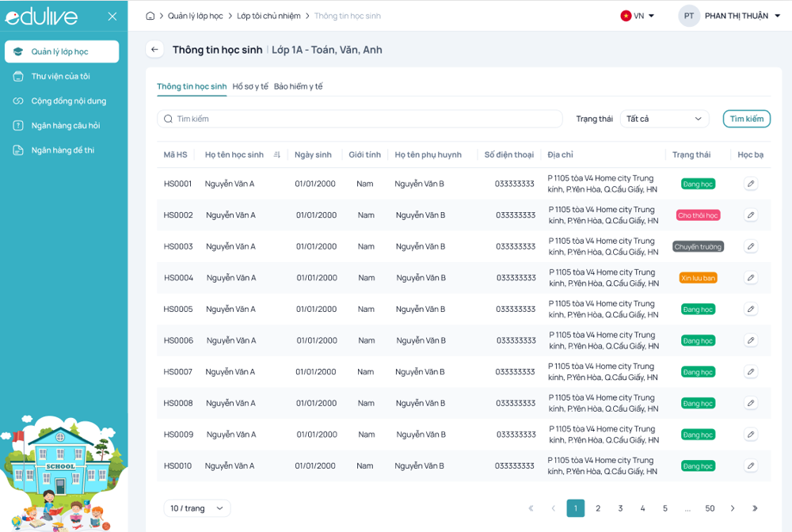Switch to the Hồ sơ y tế tab

tap(250, 86)
